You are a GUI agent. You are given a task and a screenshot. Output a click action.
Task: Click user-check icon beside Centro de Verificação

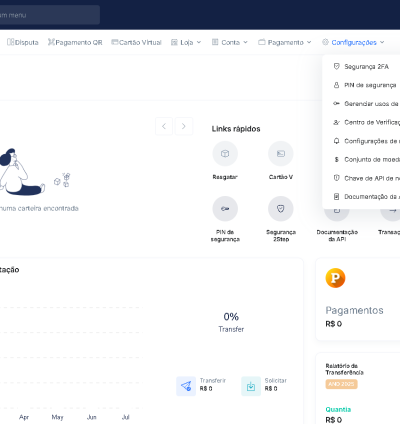coord(336,122)
